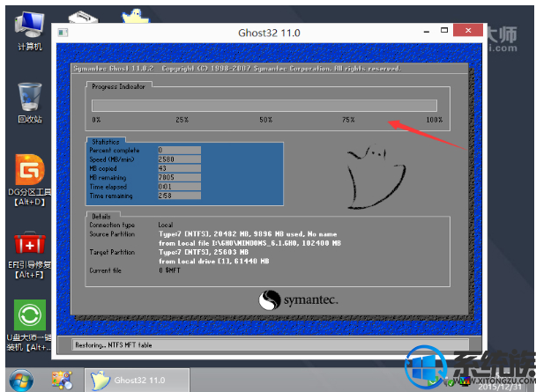The image size is (536, 392).
Task: Maximize the Ghost32 window
Action: 444,30
